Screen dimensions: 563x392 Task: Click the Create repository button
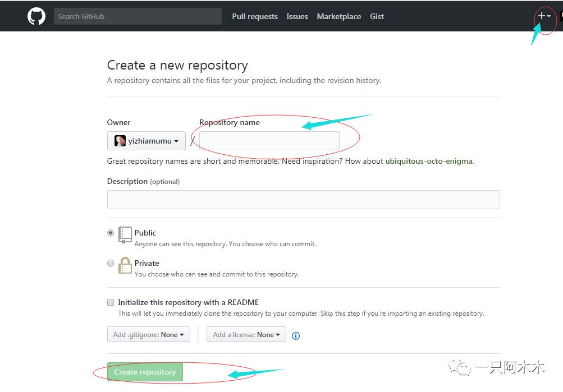pyautogui.click(x=145, y=372)
